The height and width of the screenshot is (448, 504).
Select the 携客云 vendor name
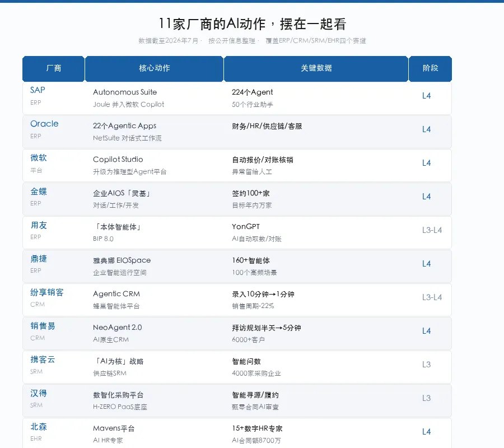(43, 360)
